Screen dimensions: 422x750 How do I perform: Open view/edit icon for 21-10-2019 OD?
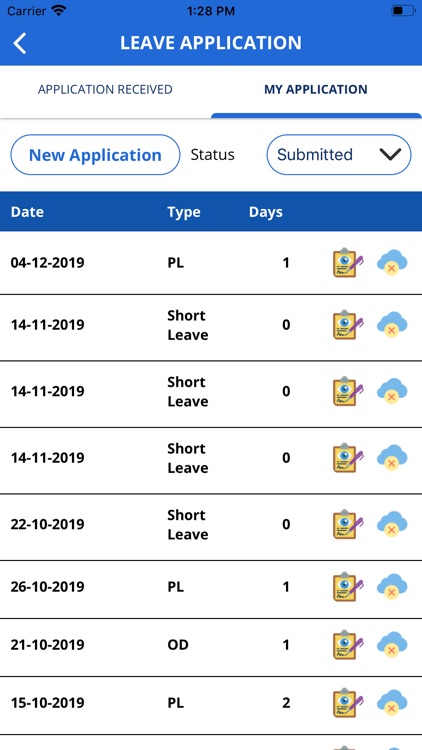pos(348,645)
